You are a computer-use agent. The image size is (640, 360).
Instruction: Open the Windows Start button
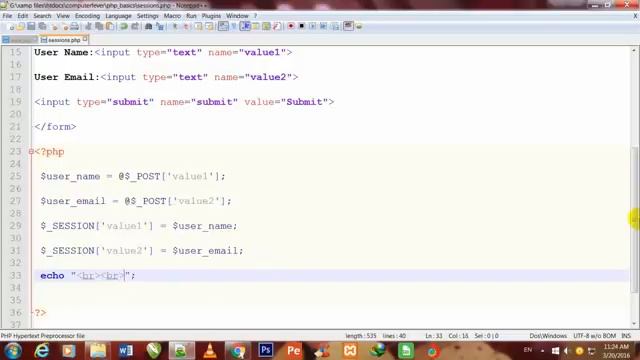13,351
